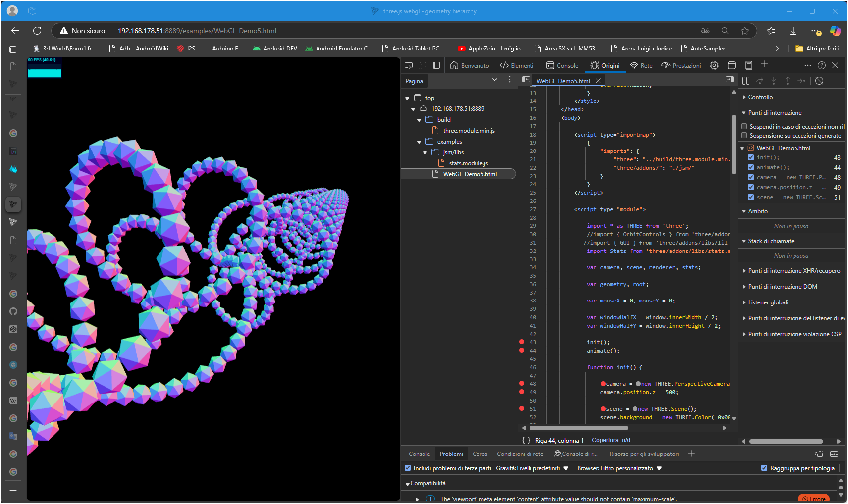Deactivate all breakpoints icon
The height and width of the screenshot is (504, 848).
819,81
